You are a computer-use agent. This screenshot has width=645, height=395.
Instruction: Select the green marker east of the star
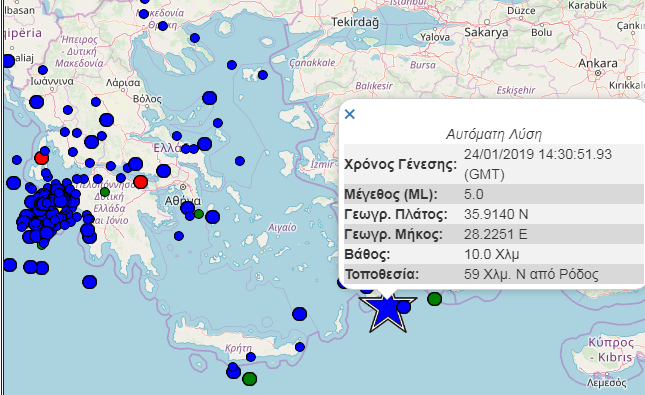434,299
